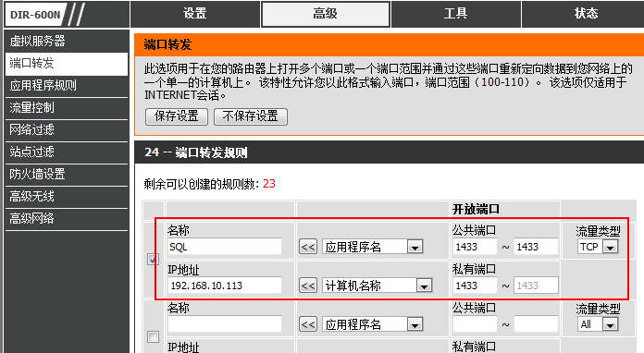The image size is (644, 353).
Task: Click the 保存设置 button
Action: [177, 116]
